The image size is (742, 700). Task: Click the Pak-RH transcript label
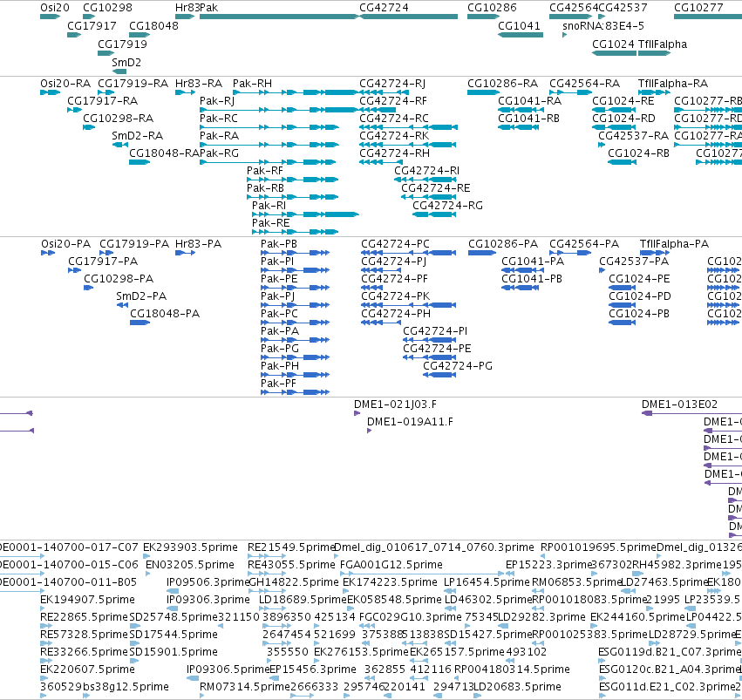252,83
